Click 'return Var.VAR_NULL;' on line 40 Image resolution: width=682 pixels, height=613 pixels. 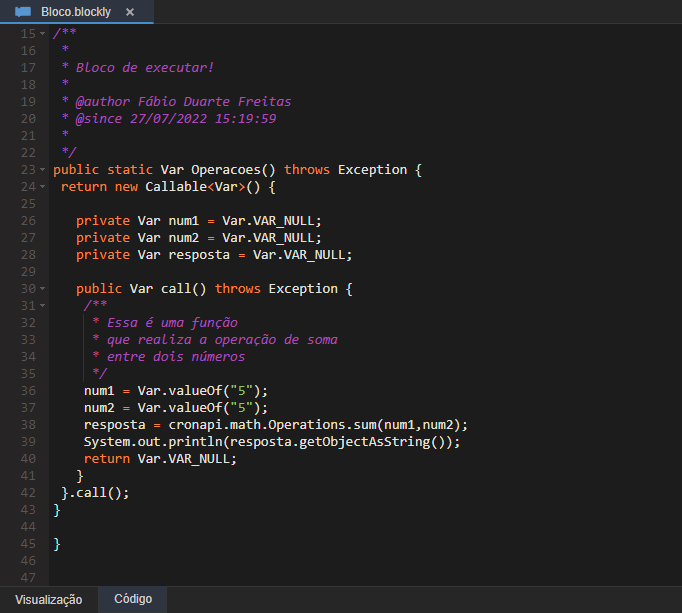(x=160, y=458)
